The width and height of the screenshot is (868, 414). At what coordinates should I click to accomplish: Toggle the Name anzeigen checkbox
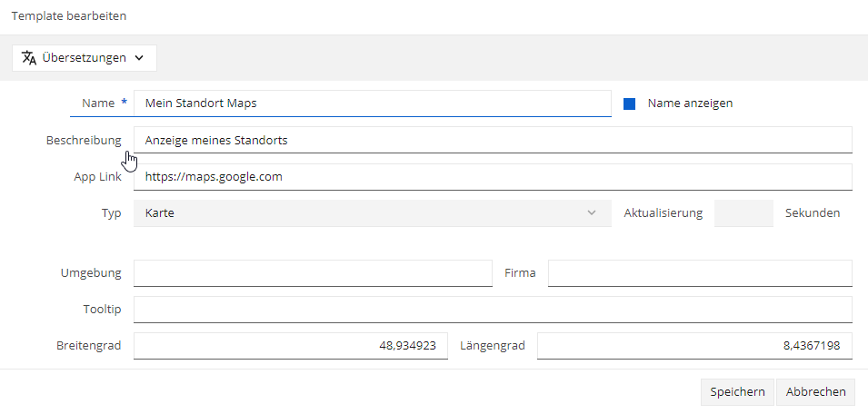(x=629, y=103)
